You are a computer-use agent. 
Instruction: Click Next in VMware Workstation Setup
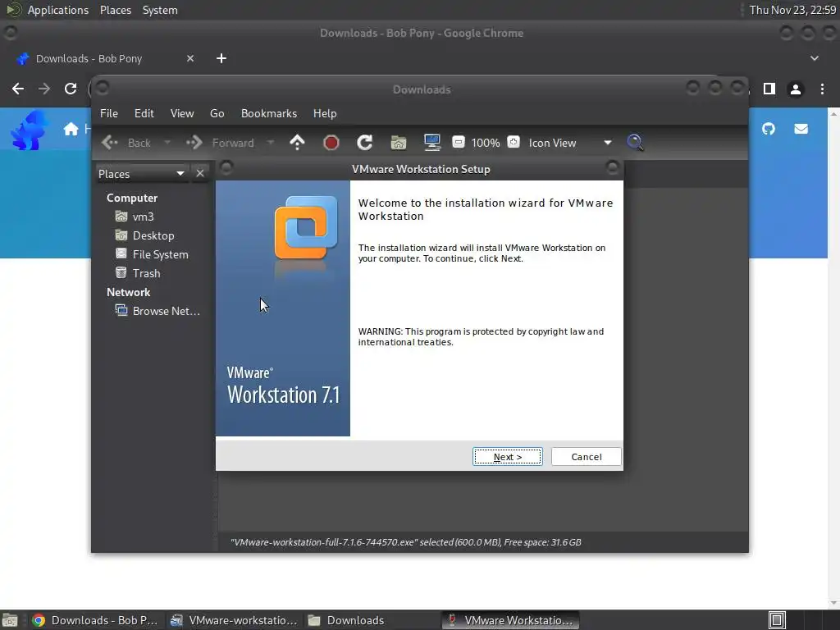point(507,456)
